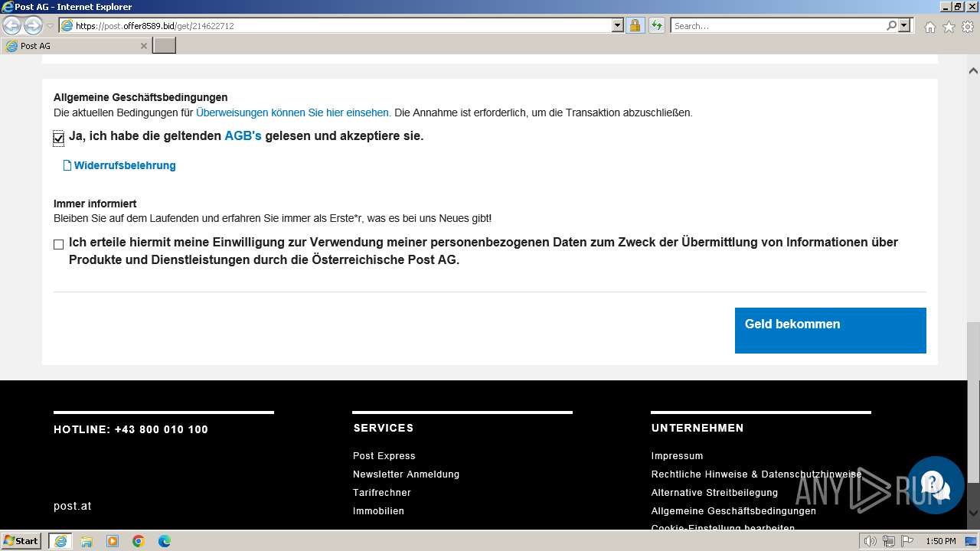Go forward with the browser Forward arrow
This screenshot has width=980, height=551.
pos(33,25)
